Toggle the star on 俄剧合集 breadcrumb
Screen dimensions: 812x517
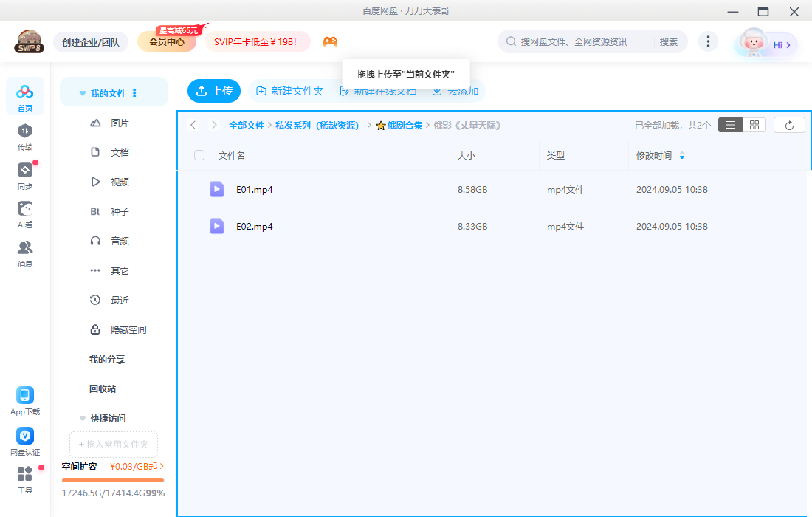click(x=379, y=125)
